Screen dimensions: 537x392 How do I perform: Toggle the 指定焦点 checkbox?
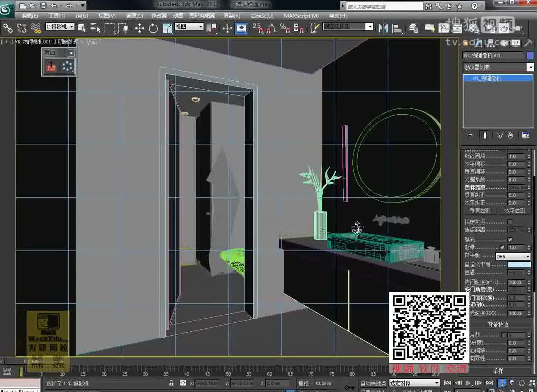click(x=510, y=222)
